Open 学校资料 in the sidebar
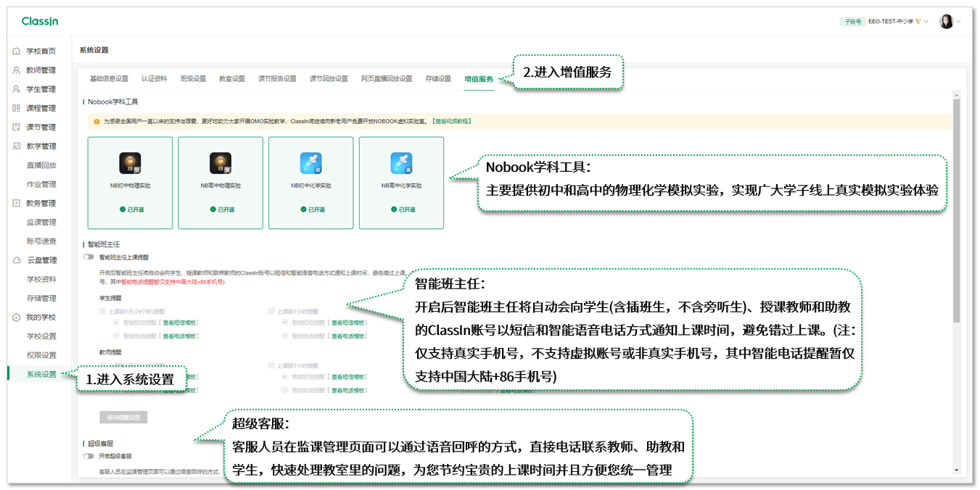980x490 pixels. pyautogui.click(x=41, y=279)
